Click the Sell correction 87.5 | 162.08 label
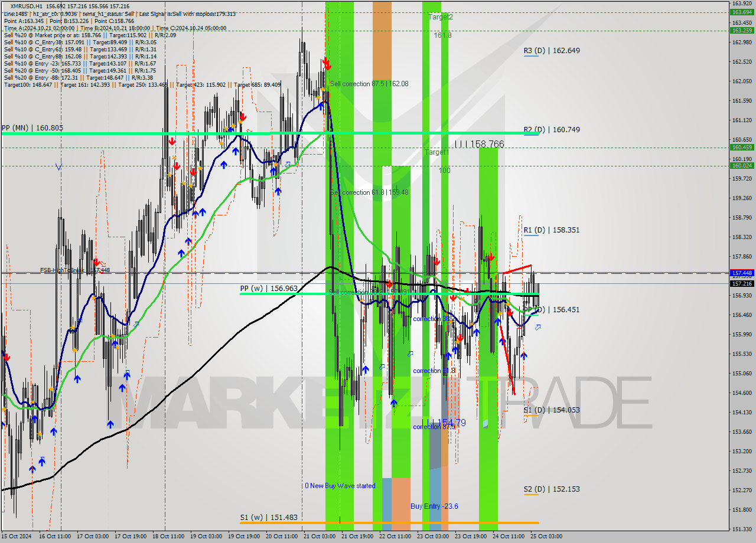 (369, 84)
